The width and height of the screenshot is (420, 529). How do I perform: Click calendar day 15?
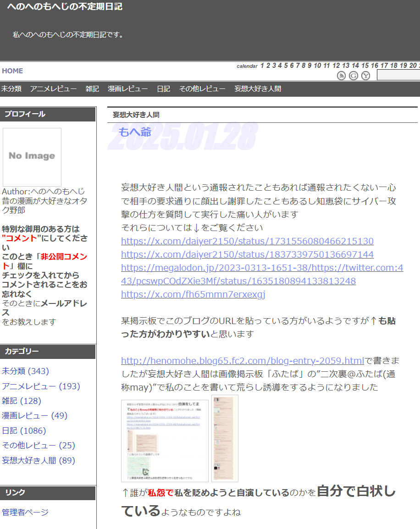coord(365,66)
